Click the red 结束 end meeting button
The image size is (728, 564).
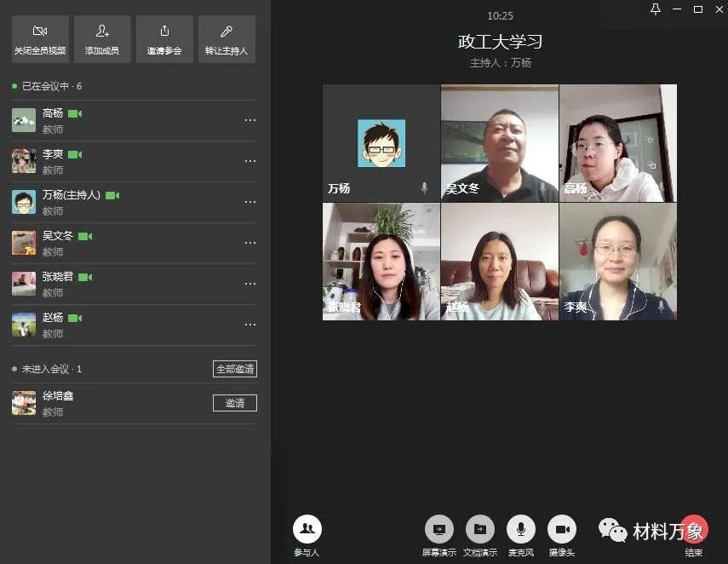coord(694,530)
